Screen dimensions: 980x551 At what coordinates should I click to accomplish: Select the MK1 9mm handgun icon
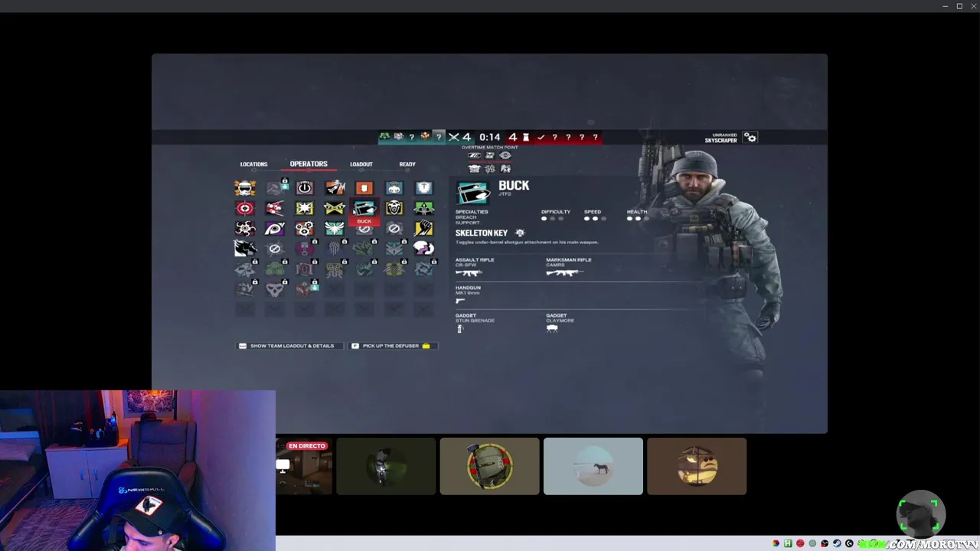coord(460,301)
